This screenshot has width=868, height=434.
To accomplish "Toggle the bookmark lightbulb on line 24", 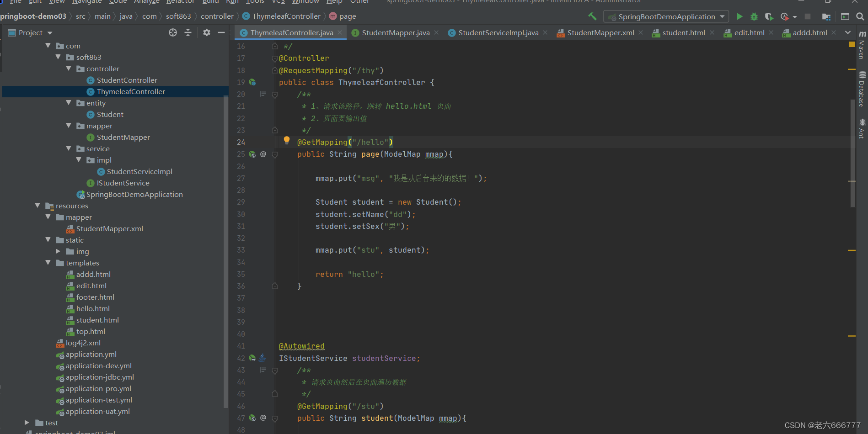I will click(x=287, y=141).
